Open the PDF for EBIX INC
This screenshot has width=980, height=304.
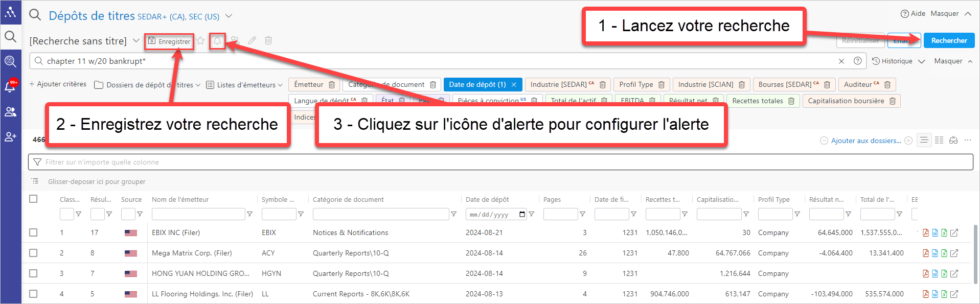coord(926,233)
